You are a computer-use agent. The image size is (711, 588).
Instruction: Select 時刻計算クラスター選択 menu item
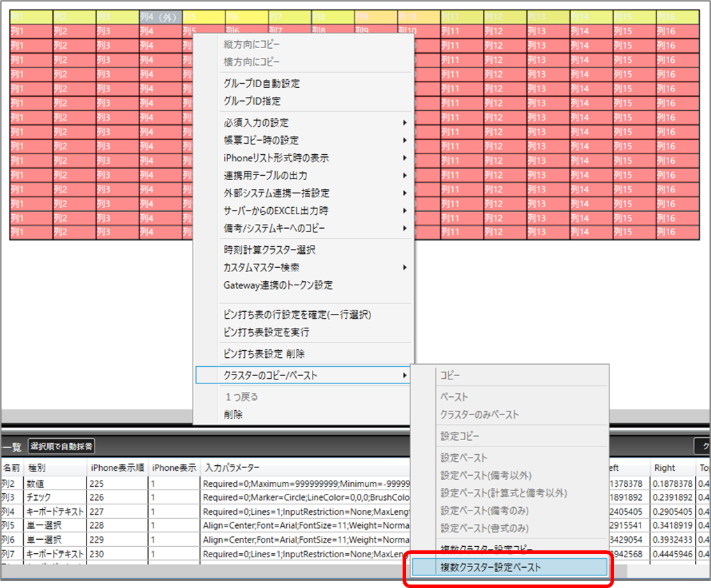coord(269,250)
